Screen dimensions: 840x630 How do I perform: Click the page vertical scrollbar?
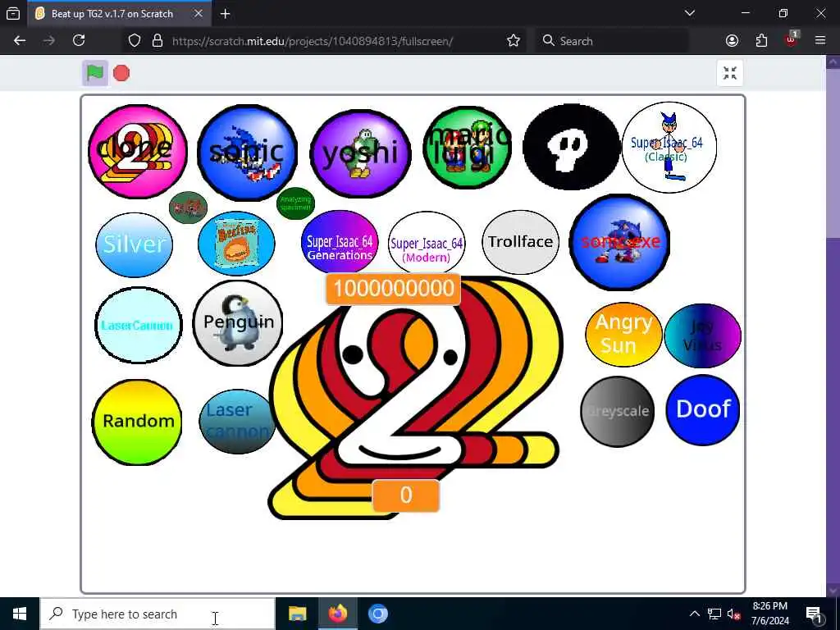pos(833,325)
